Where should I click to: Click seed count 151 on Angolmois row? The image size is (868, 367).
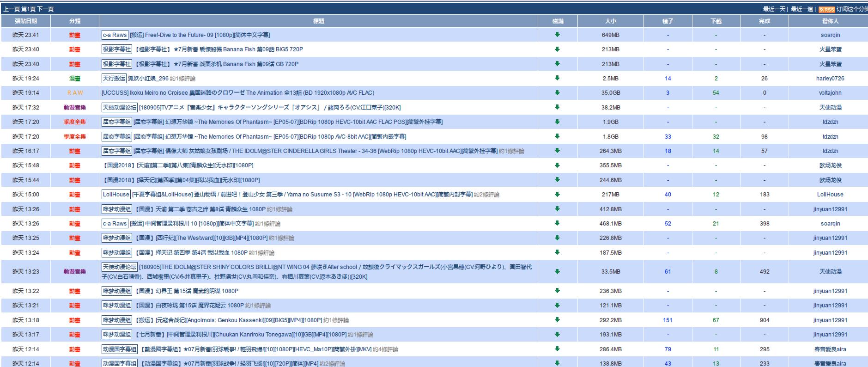click(x=668, y=320)
